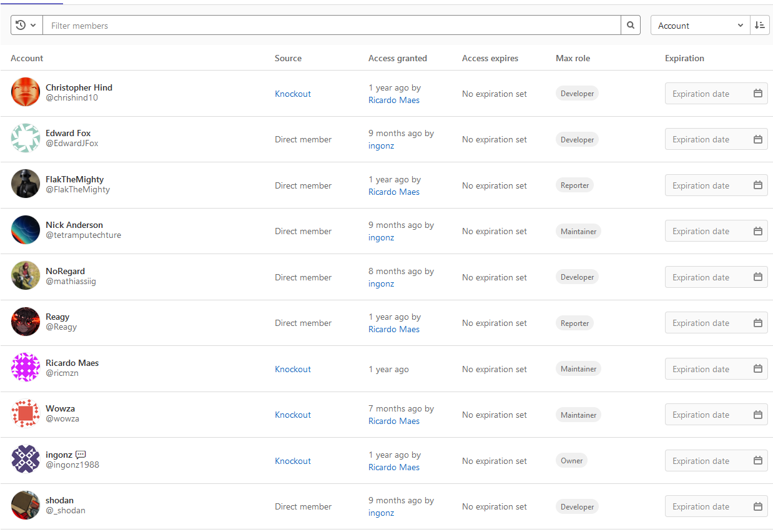Open Knockout source link for ingonz
Viewport: 773px width, 532px height.
pyautogui.click(x=293, y=461)
